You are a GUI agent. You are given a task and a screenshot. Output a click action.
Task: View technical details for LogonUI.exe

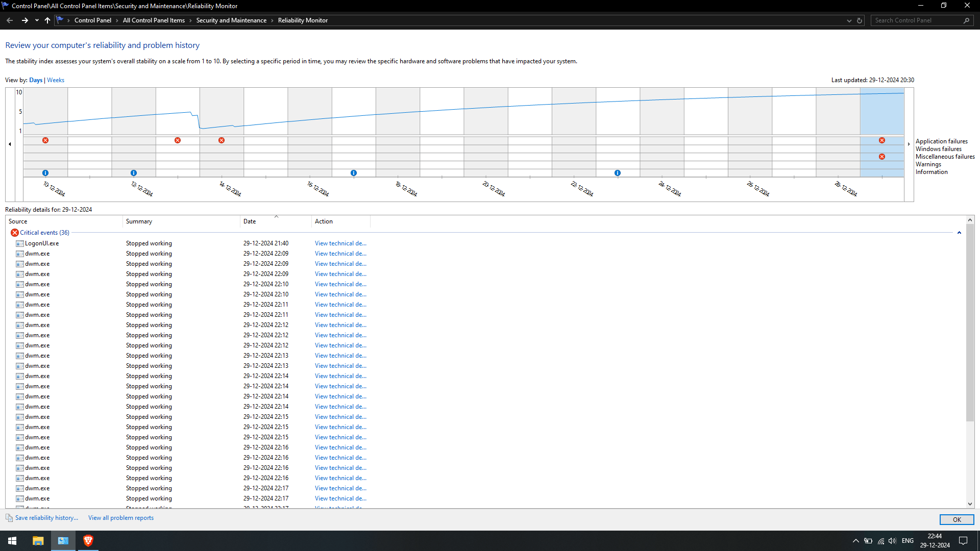pos(340,243)
